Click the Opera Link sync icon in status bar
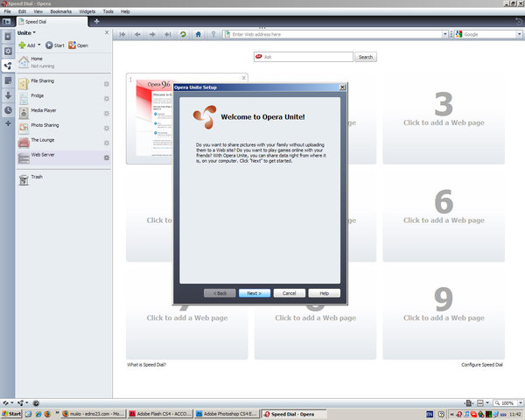525x420 pixels. (x=6, y=403)
